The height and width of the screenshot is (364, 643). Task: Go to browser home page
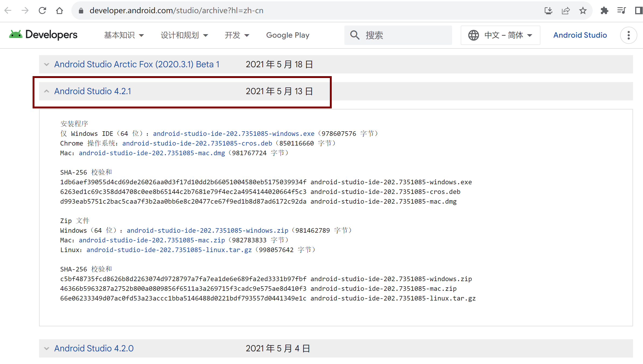(60, 10)
